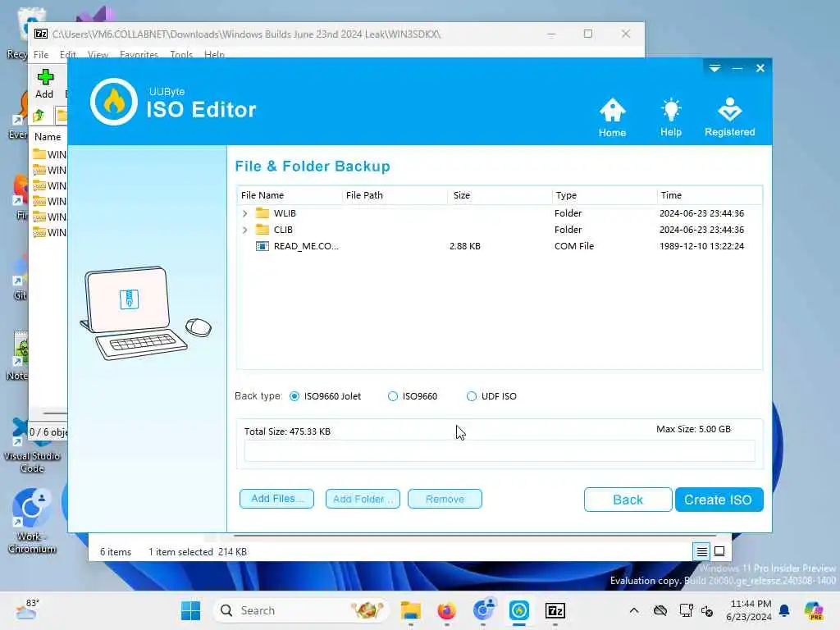Open the weather widget showing 83°
The height and width of the screenshot is (630, 840).
point(27,609)
